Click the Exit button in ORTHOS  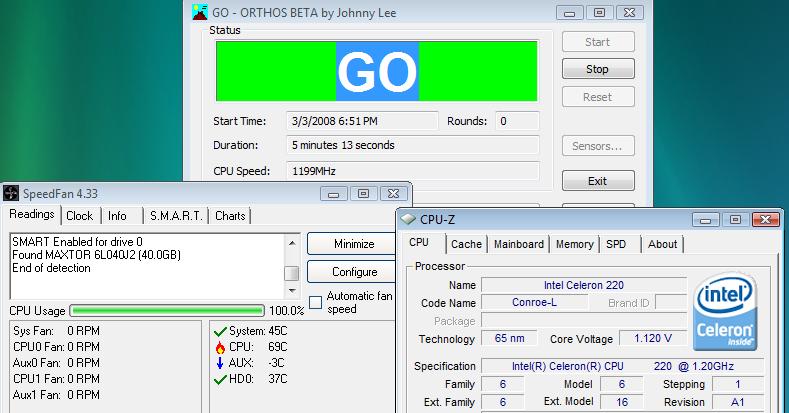coord(598,181)
